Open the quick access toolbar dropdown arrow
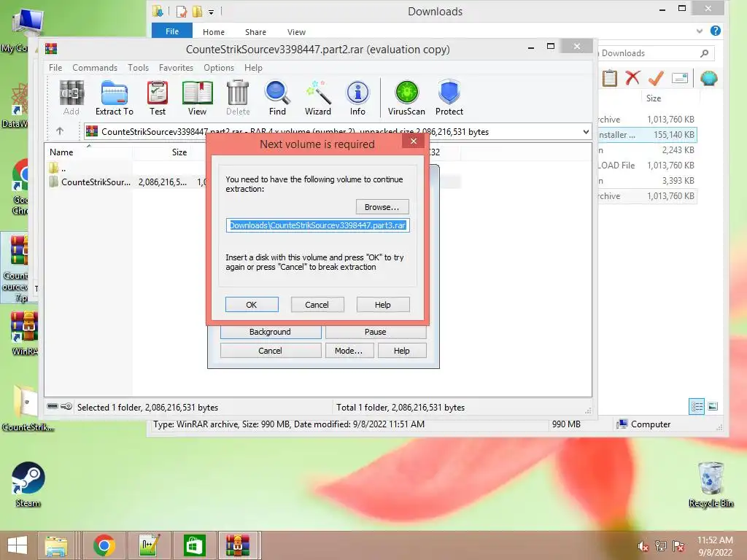 pyautogui.click(x=211, y=12)
